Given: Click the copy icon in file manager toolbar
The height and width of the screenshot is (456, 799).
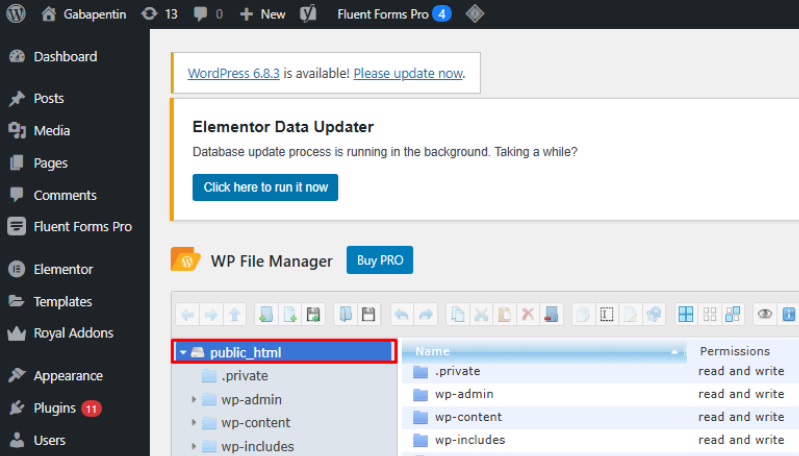Looking at the screenshot, I should [x=456, y=314].
